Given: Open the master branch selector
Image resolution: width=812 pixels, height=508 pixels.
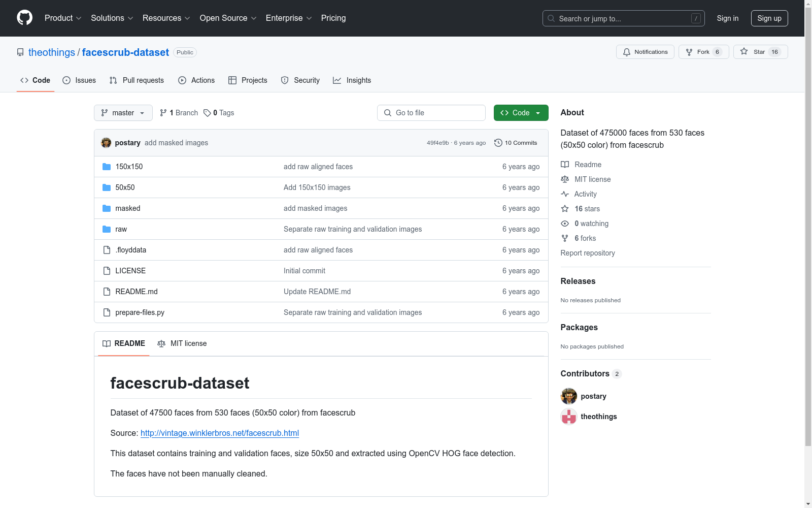Looking at the screenshot, I should click(123, 113).
